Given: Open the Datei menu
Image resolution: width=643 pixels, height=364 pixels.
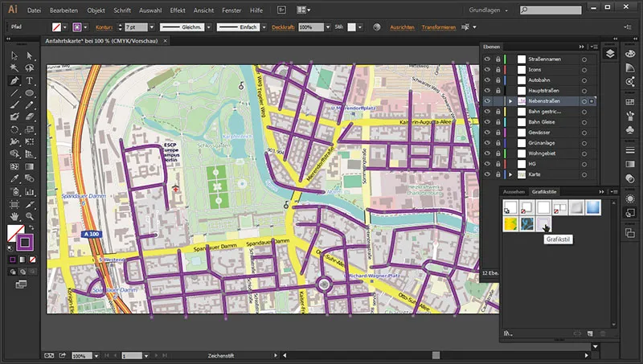Looking at the screenshot, I should 34,10.
